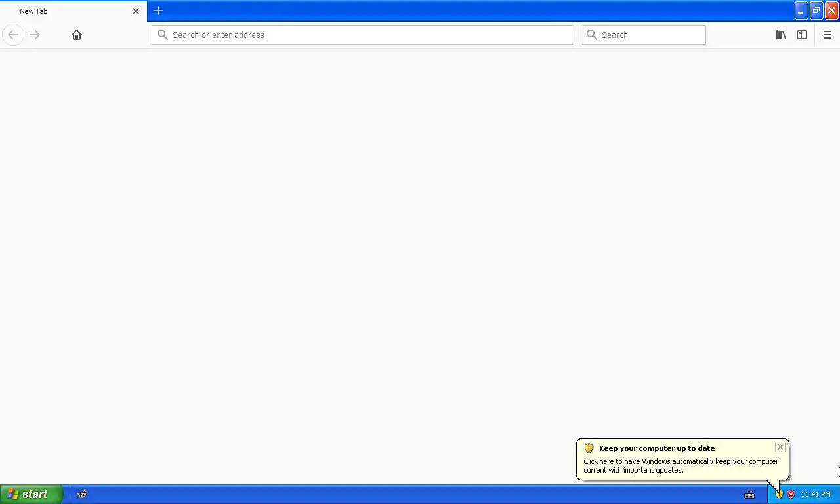Click the 11:41 PM taskbar clock
This screenshot has width=840, height=504.
coord(816,494)
